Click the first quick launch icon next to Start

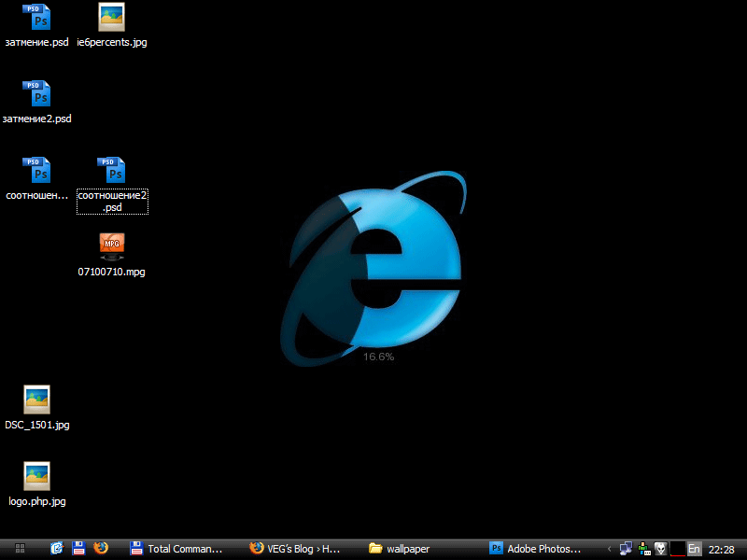click(x=57, y=549)
